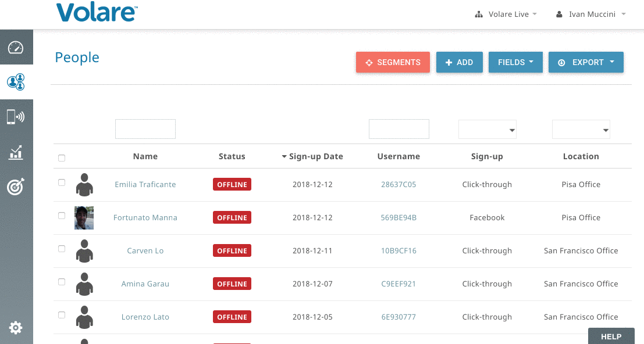Click Lorenzo Lato's avatar icon

84,317
